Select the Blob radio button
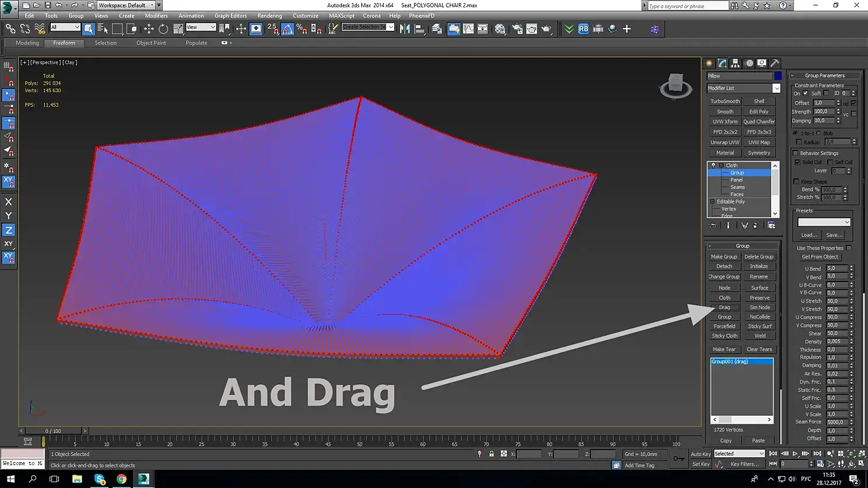Image resolution: width=868 pixels, height=488 pixels. pos(818,133)
